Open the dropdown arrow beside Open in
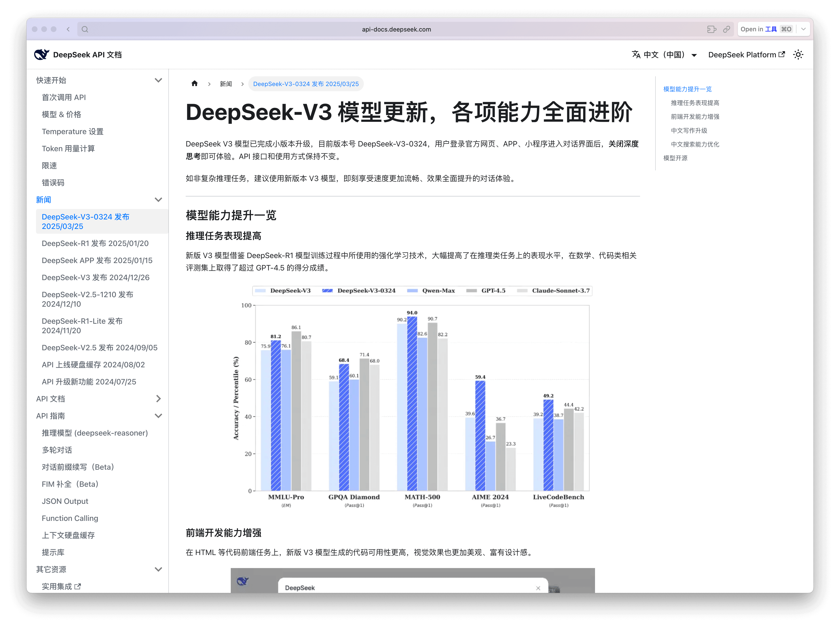The height and width of the screenshot is (628, 840). pyautogui.click(x=803, y=29)
